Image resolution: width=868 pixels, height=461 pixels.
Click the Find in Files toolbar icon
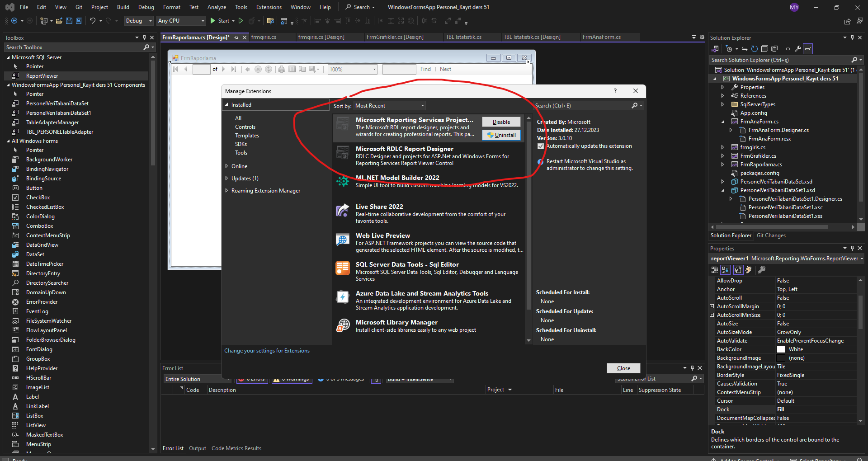point(270,21)
